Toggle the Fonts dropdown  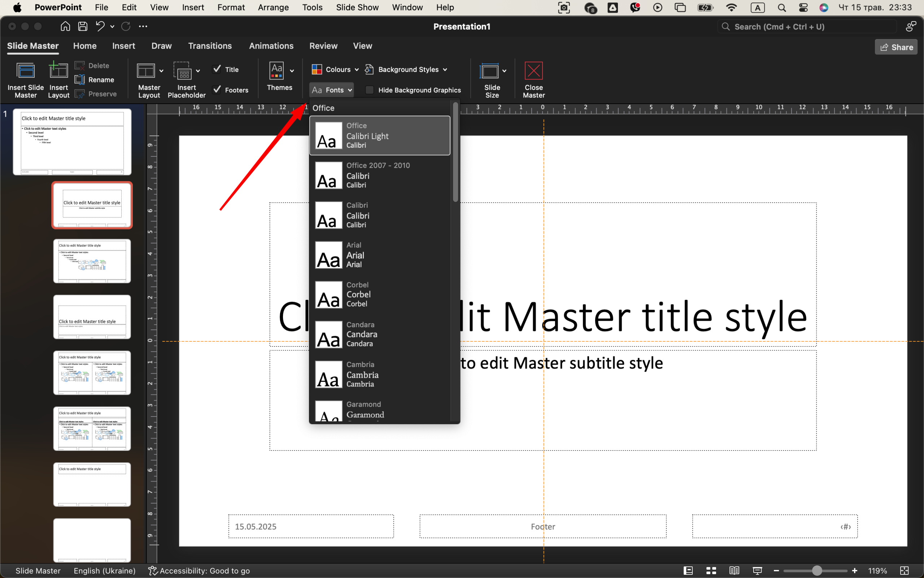click(x=331, y=90)
